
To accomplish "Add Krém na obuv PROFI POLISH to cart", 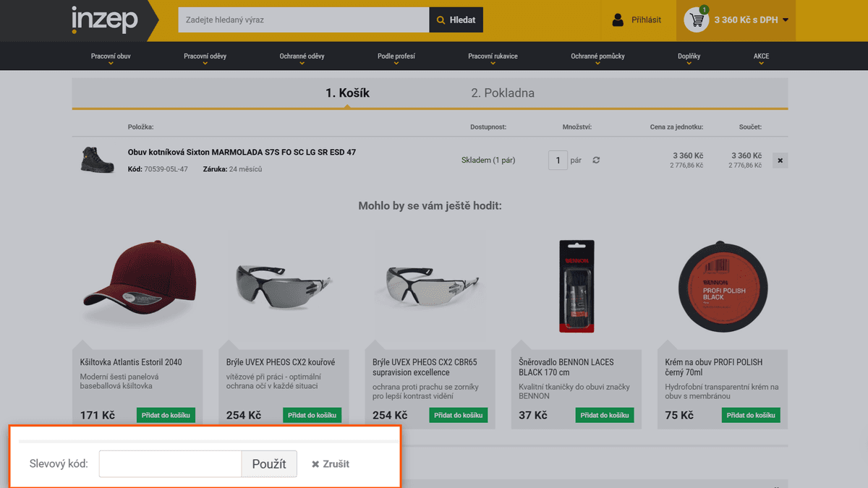I will coord(751,415).
